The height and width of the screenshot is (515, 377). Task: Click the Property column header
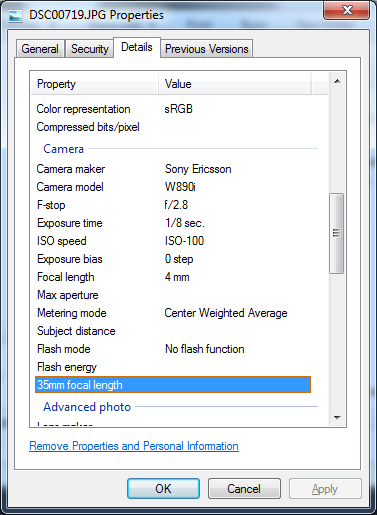pos(95,84)
